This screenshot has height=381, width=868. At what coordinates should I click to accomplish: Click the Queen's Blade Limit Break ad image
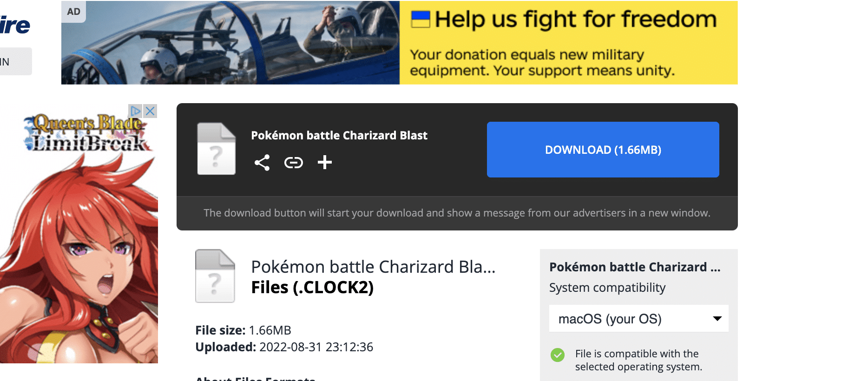pyautogui.click(x=79, y=233)
